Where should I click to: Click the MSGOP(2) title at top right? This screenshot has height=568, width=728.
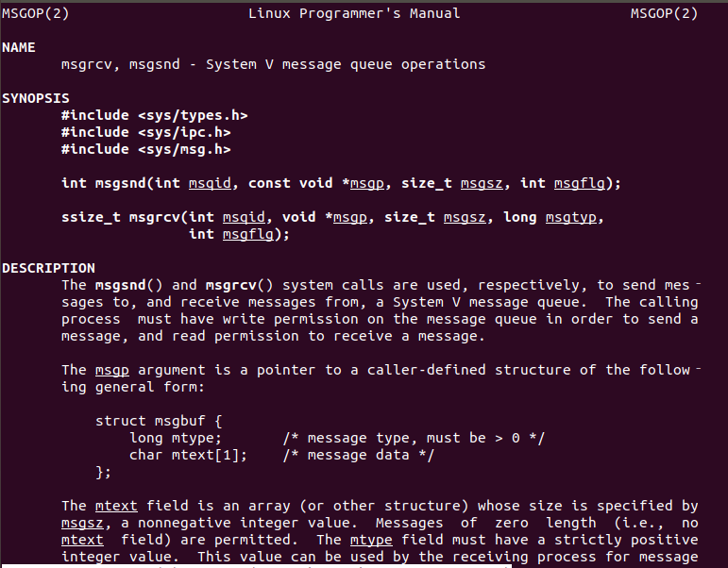tap(664, 13)
